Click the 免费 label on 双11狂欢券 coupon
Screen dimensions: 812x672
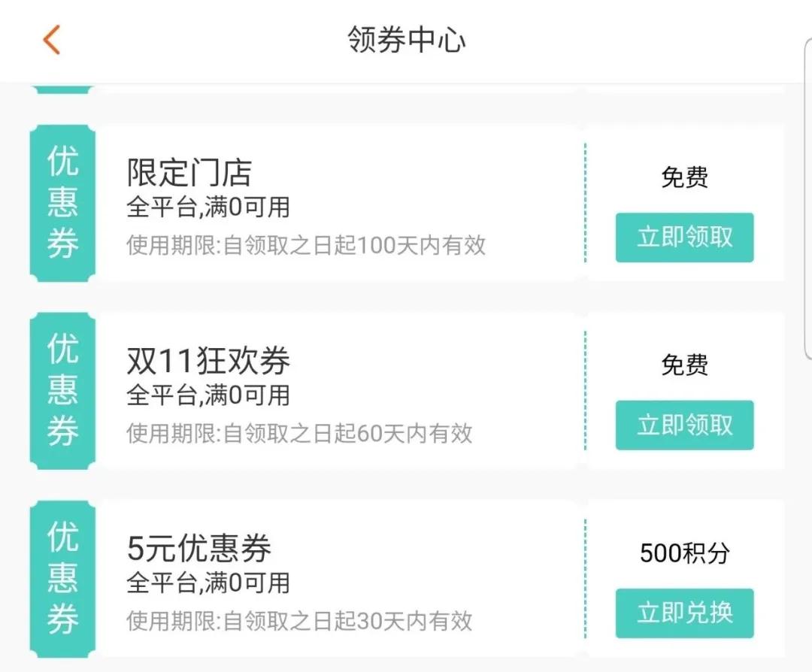684,366
